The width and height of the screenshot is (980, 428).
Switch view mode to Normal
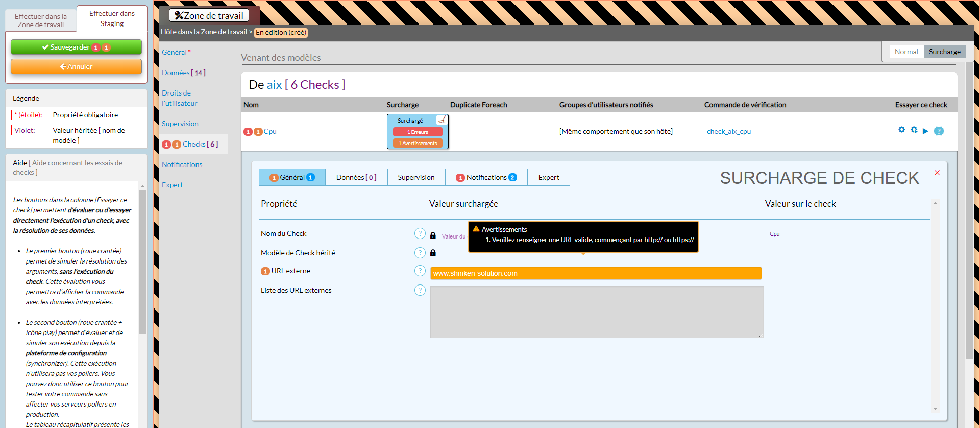pyautogui.click(x=906, y=52)
